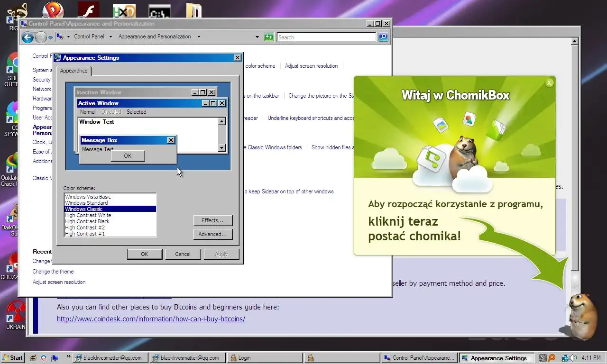Image resolution: width=607 pixels, height=364 pixels.
Task: Open the HxD hex editor desktop icon
Action: click(x=124, y=11)
